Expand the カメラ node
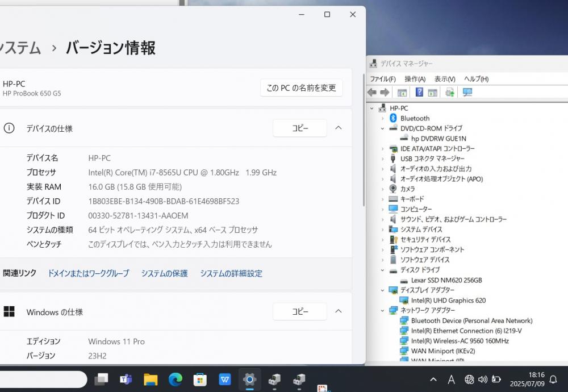The width and height of the screenshot is (568, 392). tap(382, 189)
